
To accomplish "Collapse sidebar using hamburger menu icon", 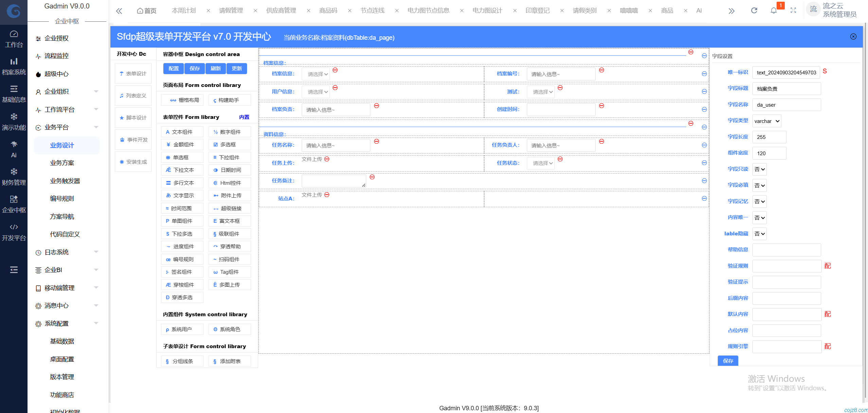I will pyautogui.click(x=14, y=270).
